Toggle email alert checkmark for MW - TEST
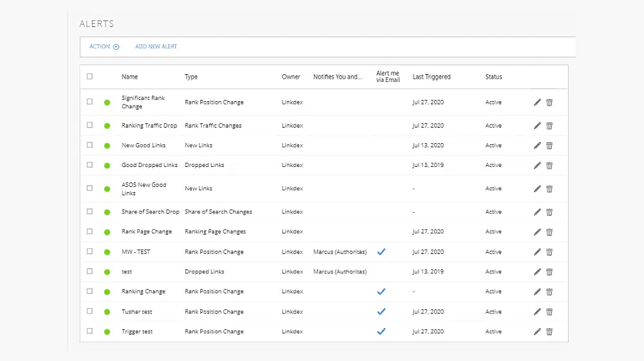Image resolution: width=644 pixels, height=361 pixels. tap(381, 251)
